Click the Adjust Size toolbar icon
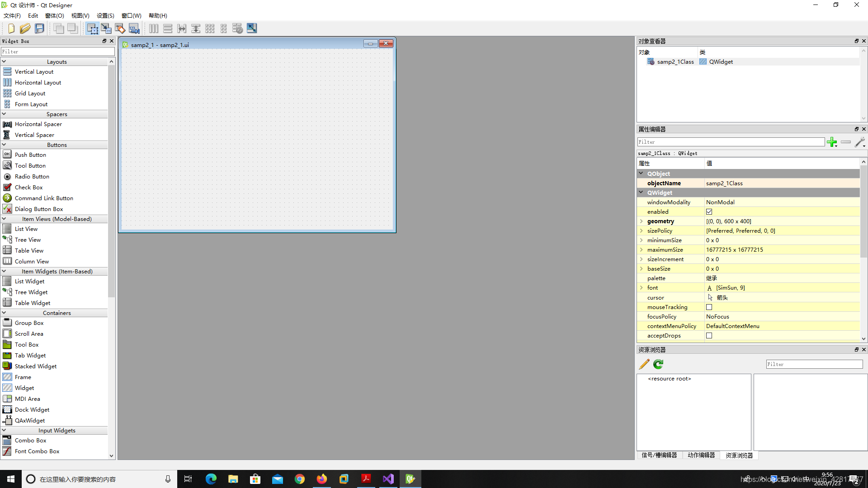 252,28
